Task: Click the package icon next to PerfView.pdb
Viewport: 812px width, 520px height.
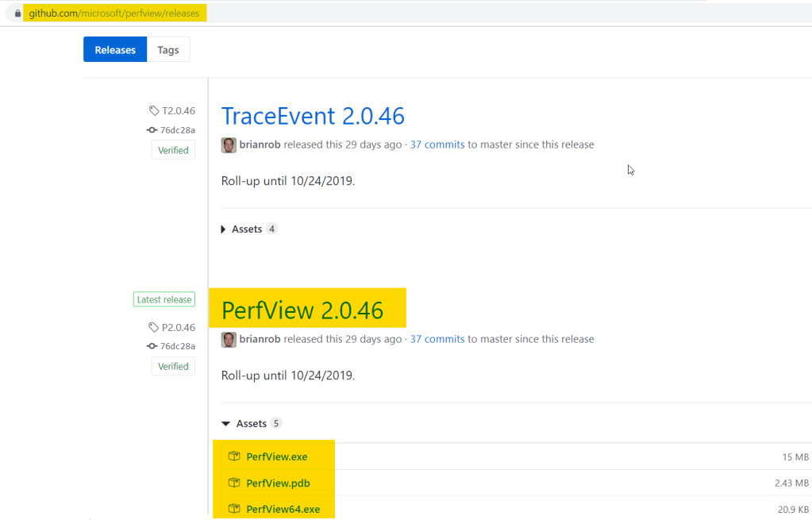Action: point(234,483)
